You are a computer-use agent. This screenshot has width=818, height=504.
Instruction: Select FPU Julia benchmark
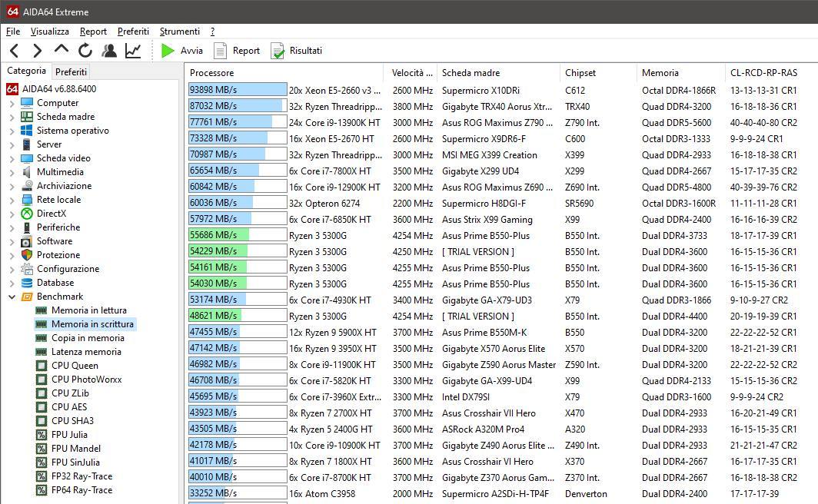(x=69, y=435)
